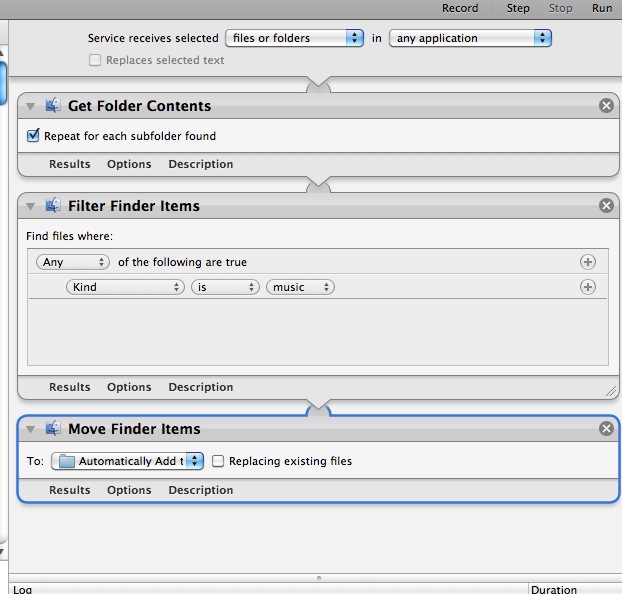The width and height of the screenshot is (622, 594).
Task: Open the 'music' kind popup
Action: 300,287
